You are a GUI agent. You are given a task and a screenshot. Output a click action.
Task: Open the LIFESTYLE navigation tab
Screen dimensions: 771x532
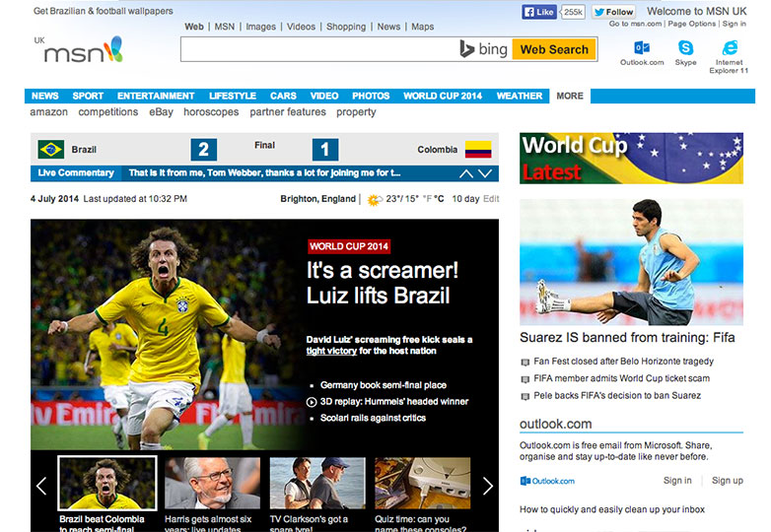(233, 96)
